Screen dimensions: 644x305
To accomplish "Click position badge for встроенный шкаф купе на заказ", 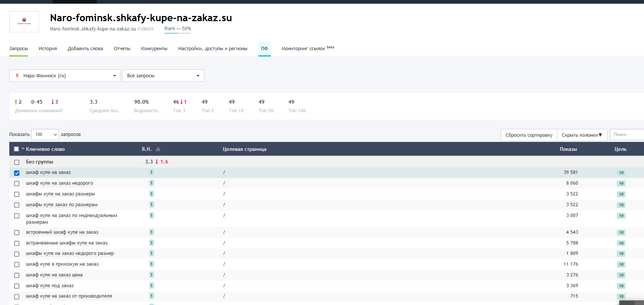I will (151, 232).
